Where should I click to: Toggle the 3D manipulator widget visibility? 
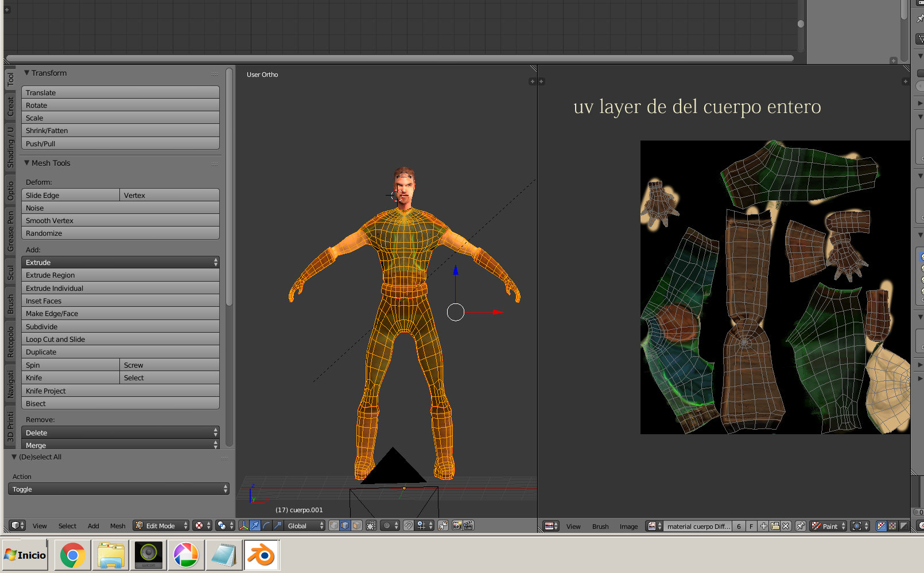click(x=244, y=525)
